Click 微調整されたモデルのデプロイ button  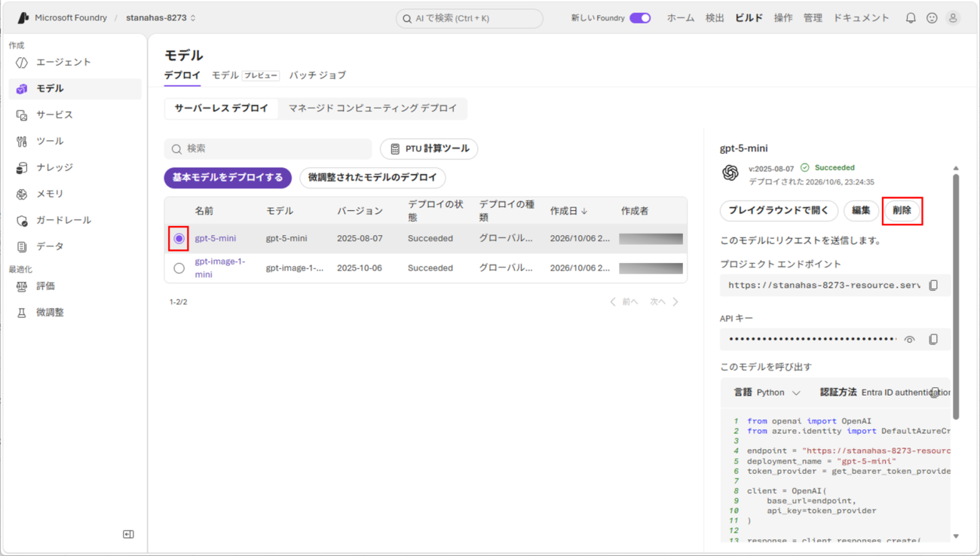(x=372, y=178)
